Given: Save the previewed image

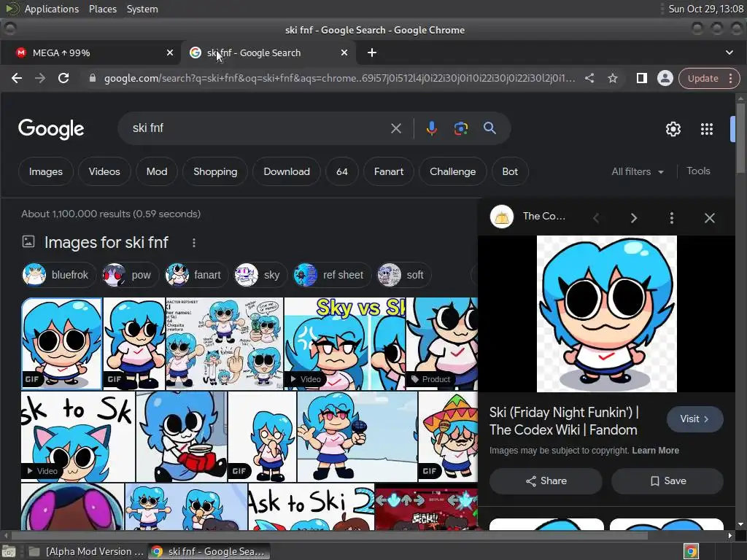Looking at the screenshot, I should point(667,481).
